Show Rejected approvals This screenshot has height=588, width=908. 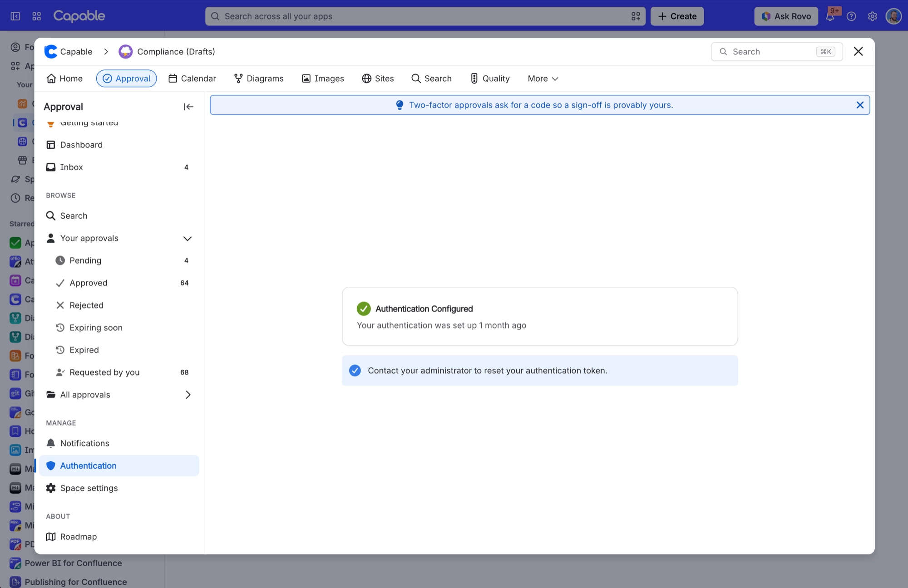[119, 305]
